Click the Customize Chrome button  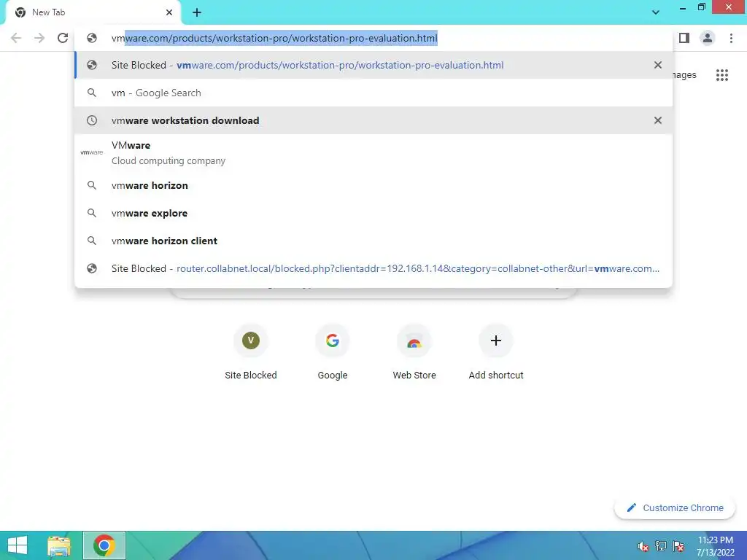click(x=675, y=507)
